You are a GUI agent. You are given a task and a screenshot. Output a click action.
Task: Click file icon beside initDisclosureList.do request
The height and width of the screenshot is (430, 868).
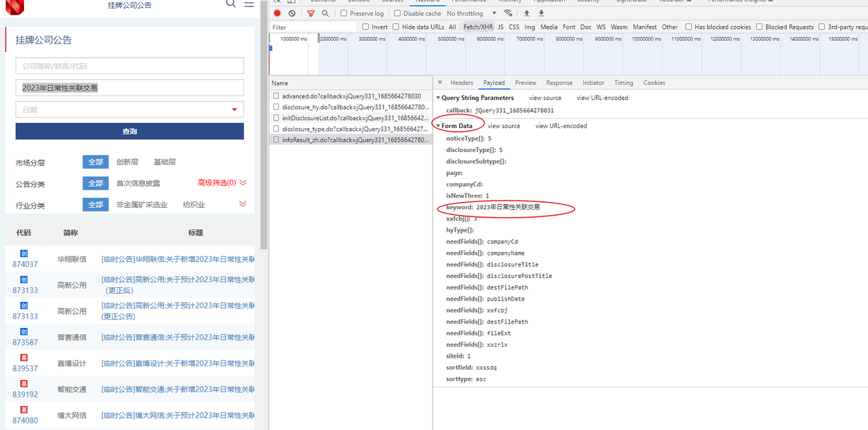click(276, 117)
